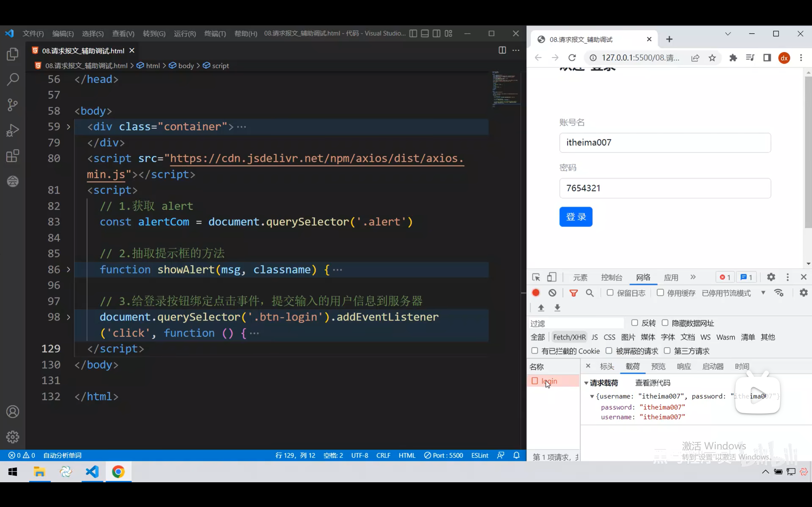The height and width of the screenshot is (507, 812).
Task: Click the 查看源代码 link in payload
Action: 652,383
